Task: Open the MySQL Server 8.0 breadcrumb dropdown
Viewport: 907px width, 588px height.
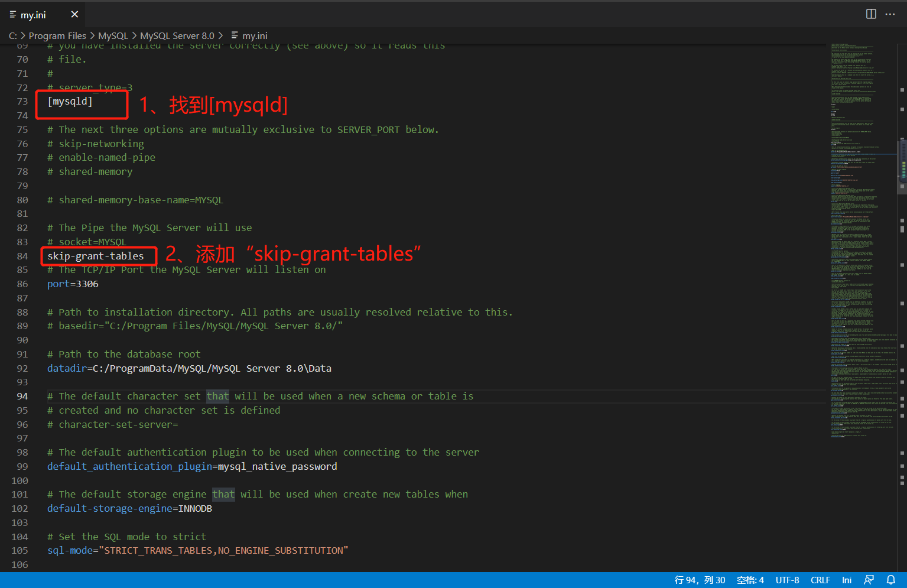Action: [x=177, y=35]
